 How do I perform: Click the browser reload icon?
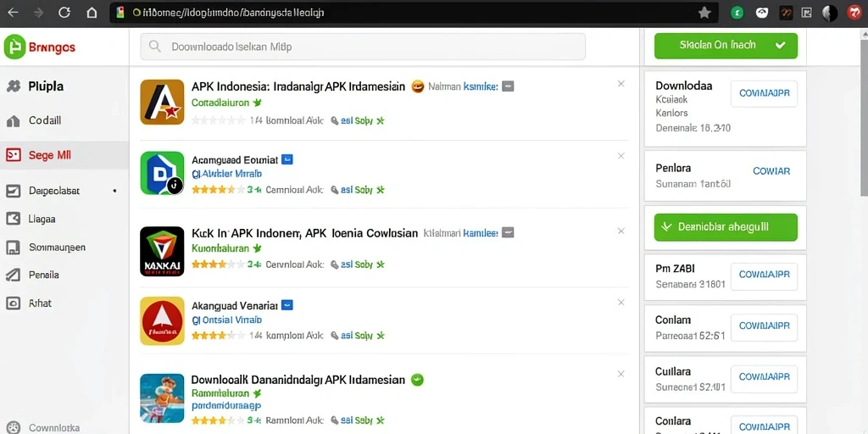[64, 13]
